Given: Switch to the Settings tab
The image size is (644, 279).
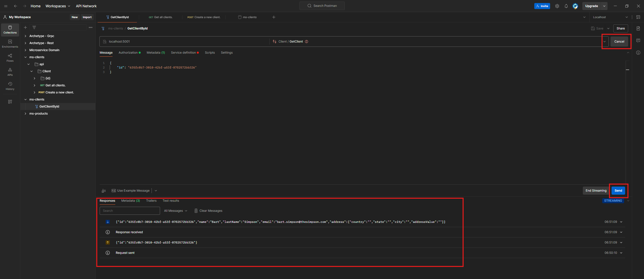Looking at the screenshot, I should [227, 53].
